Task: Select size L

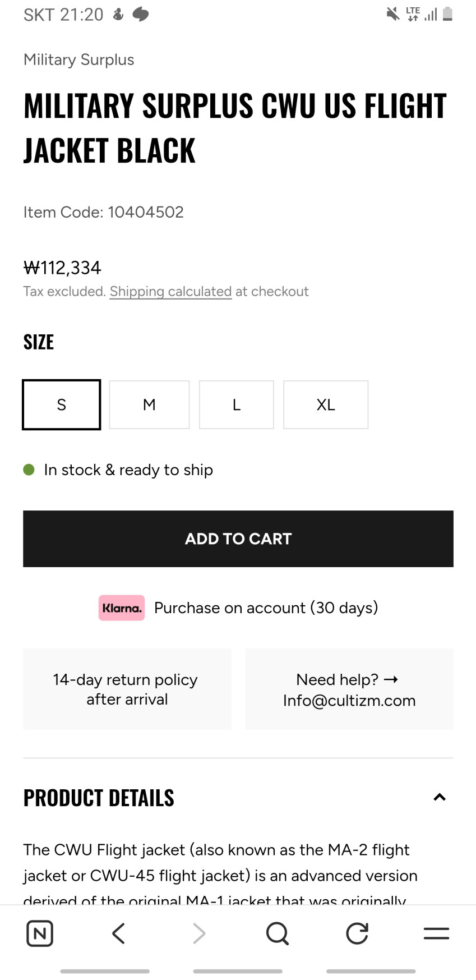Action: click(236, 404)
